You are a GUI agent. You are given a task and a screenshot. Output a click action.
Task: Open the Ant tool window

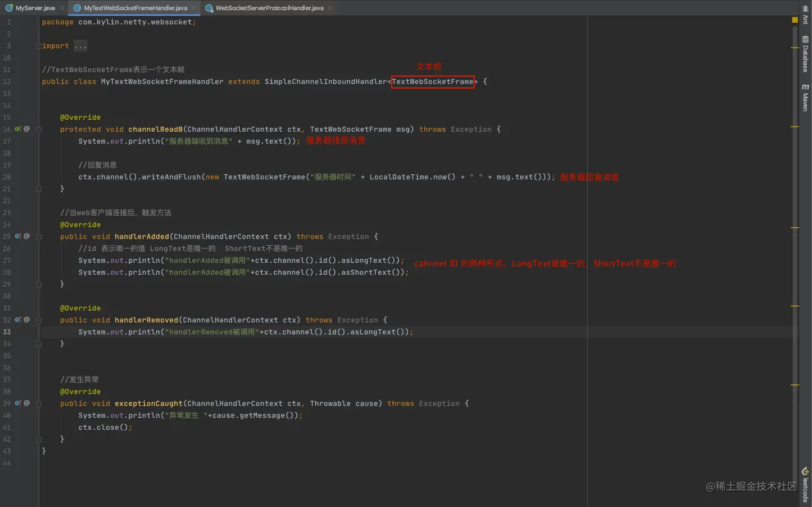(805, 15)
